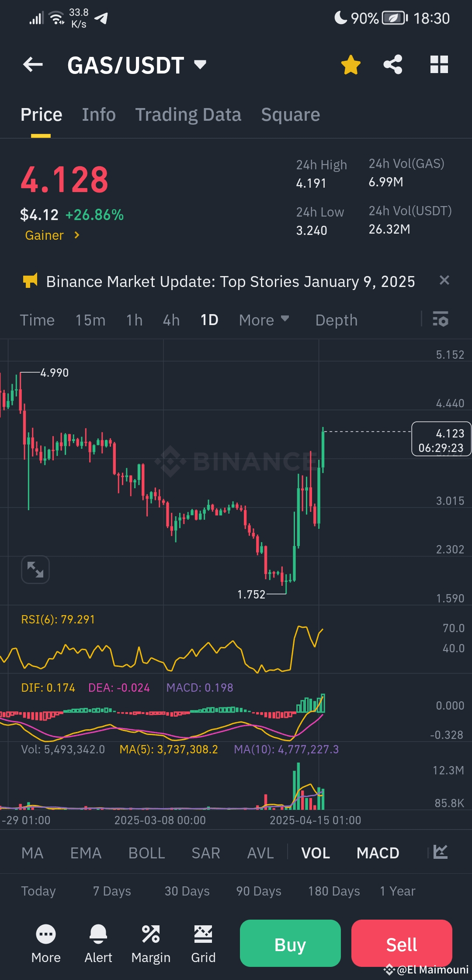Toggle the EMA indicator
472x980 pixels.
click(x=86, y=853)
